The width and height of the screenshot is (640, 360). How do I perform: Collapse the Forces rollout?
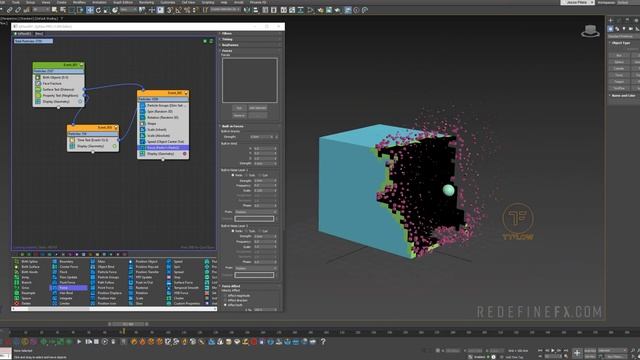[x=250, y=51]
